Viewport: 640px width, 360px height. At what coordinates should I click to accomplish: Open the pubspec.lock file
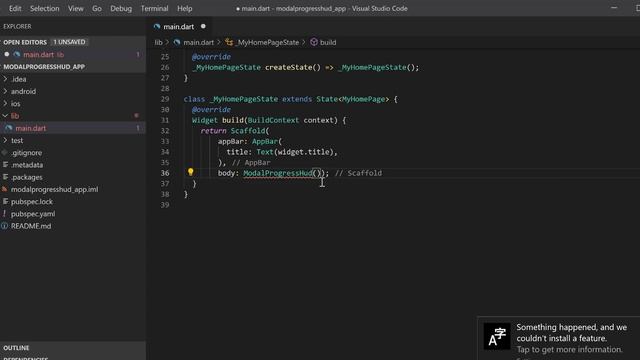(x=32, y=202)
